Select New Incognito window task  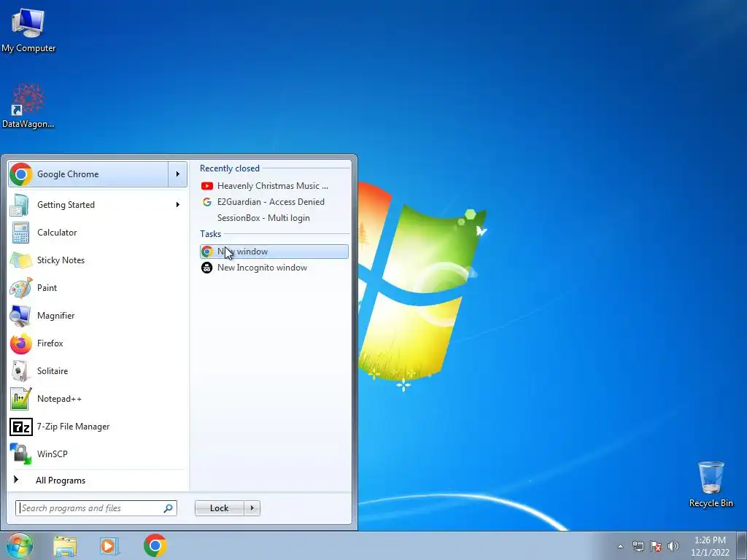tap(274, 268)
